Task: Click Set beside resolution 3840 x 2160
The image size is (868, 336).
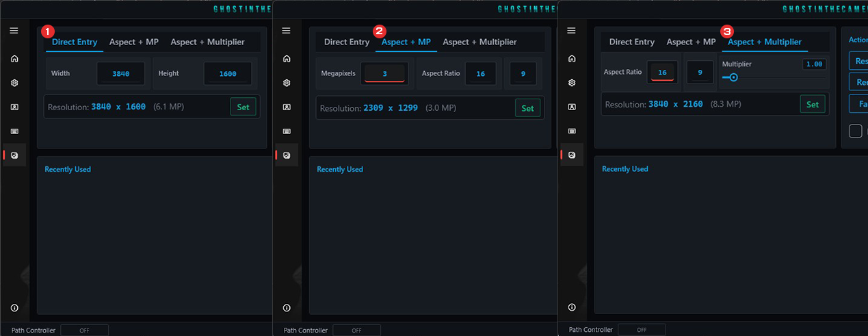Action: pyautogui.click(x=813, y=105)
